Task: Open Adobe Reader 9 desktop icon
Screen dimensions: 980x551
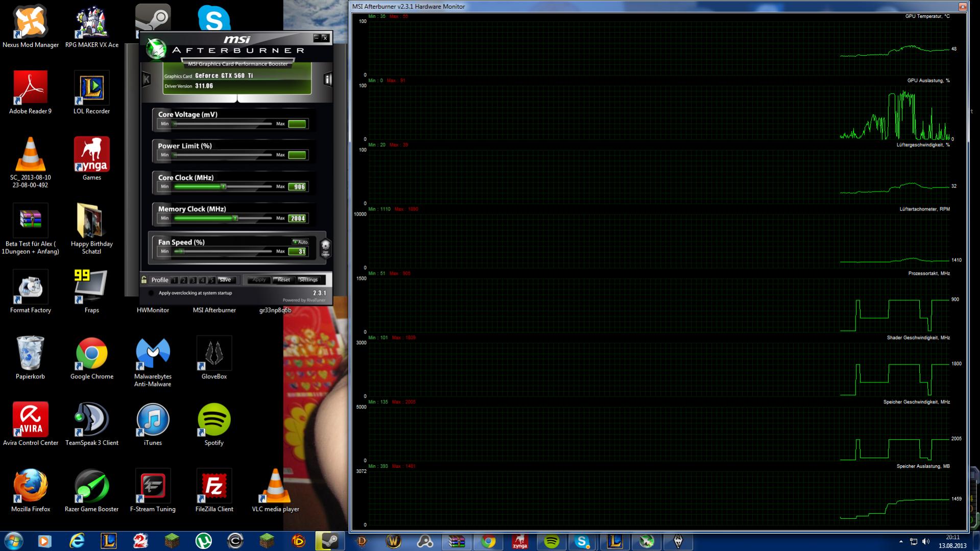Action: [30, 93]
